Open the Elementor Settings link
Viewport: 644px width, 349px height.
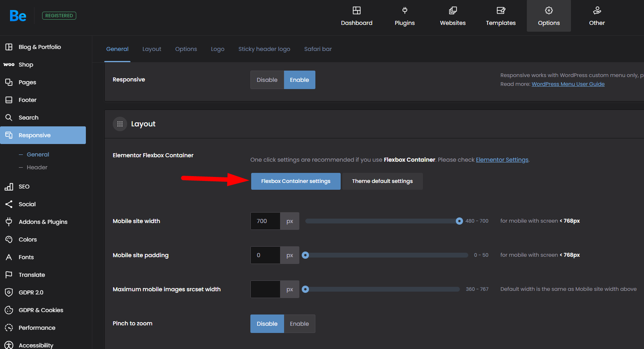[x=502, y=160]
